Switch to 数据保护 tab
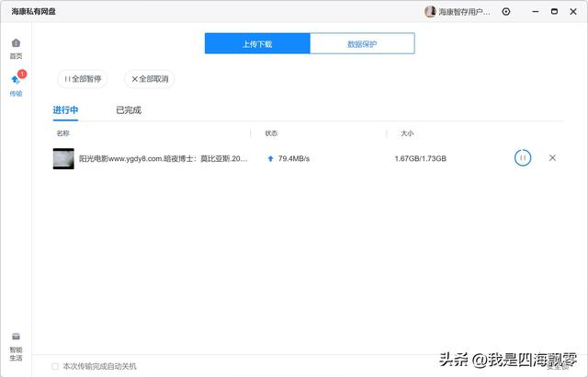Screen dimensions: 588x378 tap(362, 43)
